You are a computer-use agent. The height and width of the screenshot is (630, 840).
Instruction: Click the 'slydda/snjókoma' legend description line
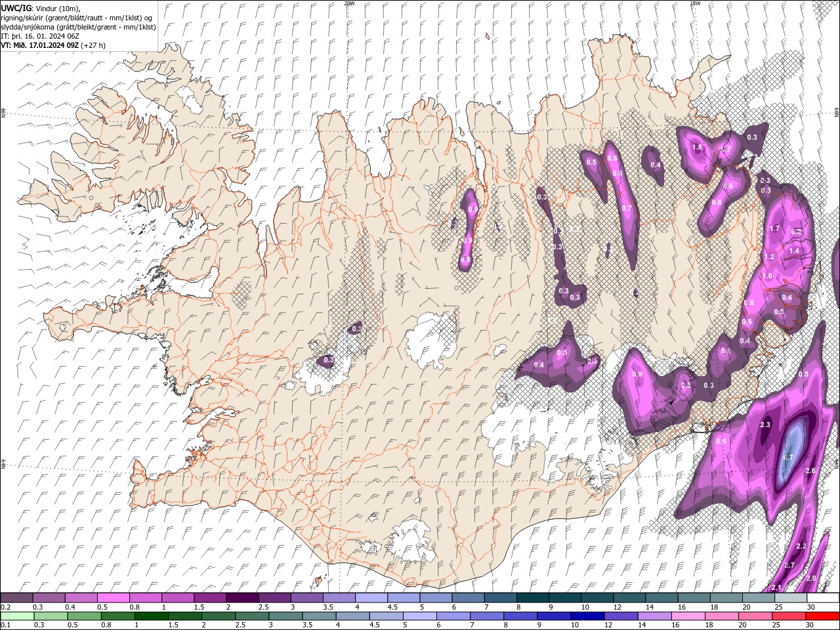coord(78,27)
